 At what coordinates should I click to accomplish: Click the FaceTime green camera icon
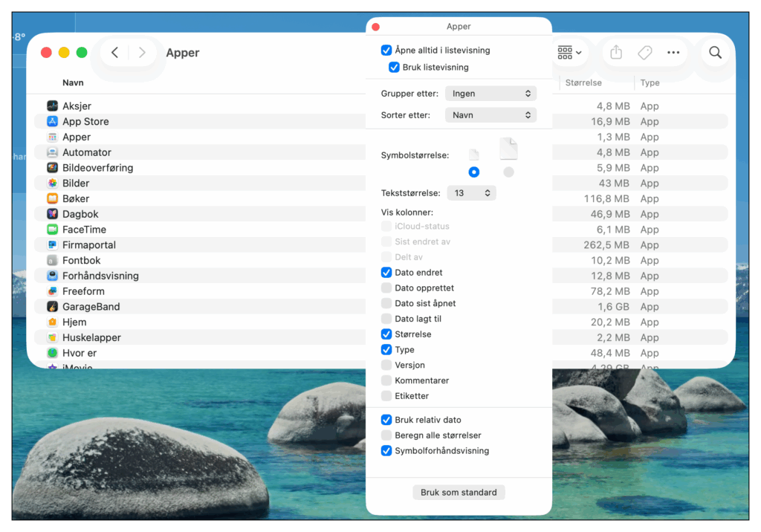[53, 230]
